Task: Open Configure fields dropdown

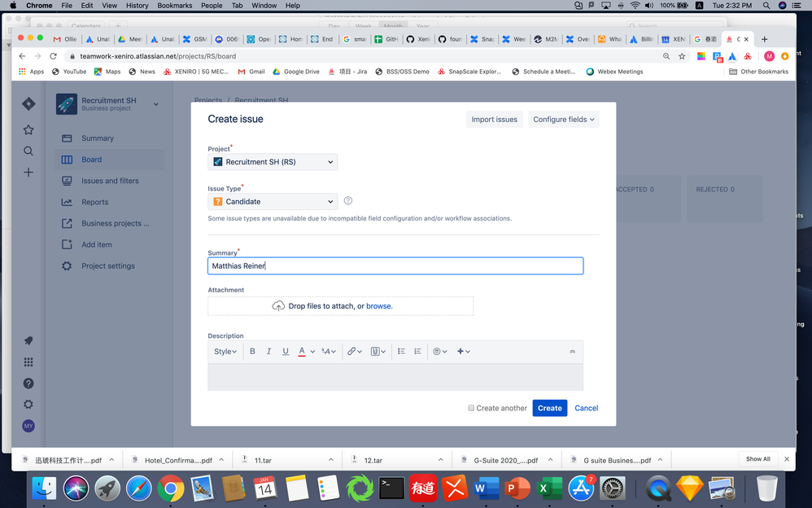Action: pos(563,119)
